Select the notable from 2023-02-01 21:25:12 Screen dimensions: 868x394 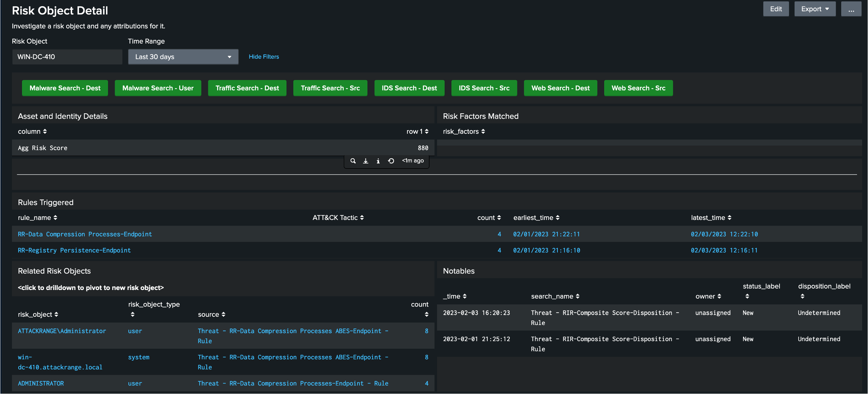pos(649,344)
